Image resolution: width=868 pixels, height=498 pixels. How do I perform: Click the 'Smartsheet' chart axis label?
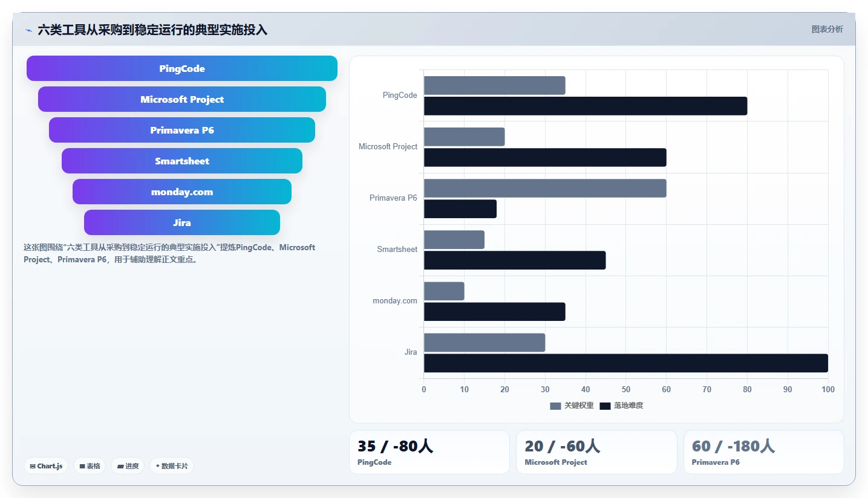tap(397, 250)
